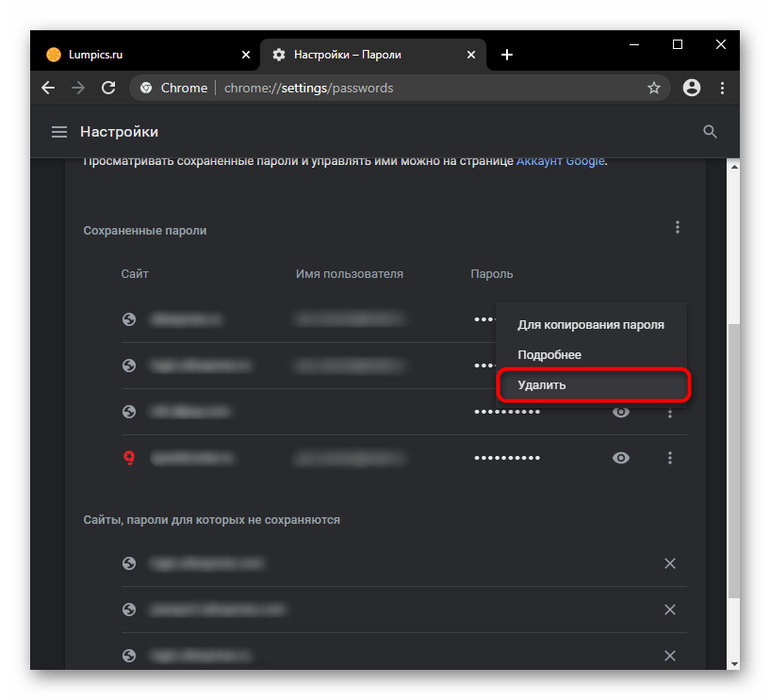The width and height of the screenshot is (770, 700).
Task: Select Удалить in the context menu
Action: click(x=542, y=385)
